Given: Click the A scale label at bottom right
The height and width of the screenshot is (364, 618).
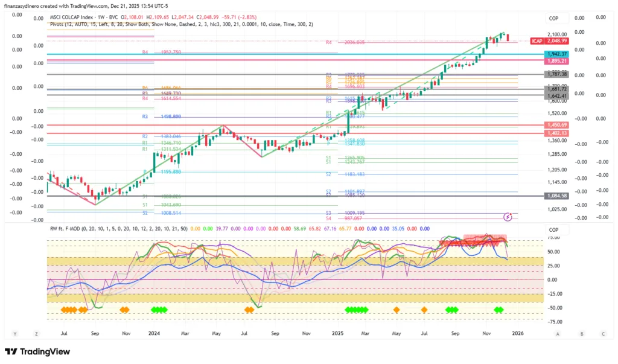Looking at the screenshot, I should click(558, 333).
